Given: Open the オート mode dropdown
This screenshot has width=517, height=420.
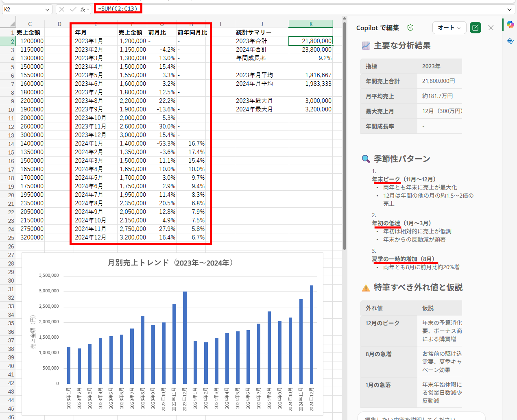Looking at the screenshot, I should point(449,28).
